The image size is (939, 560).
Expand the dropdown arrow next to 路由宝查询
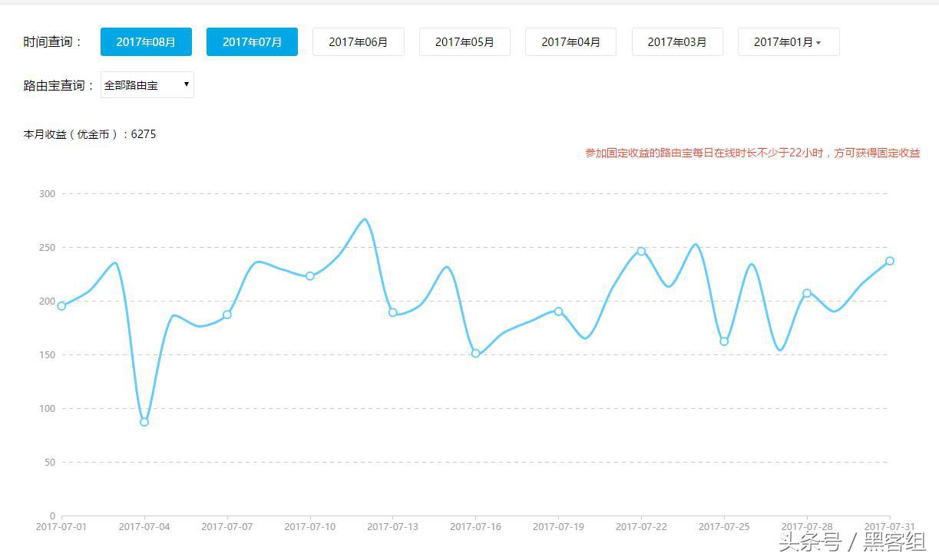click(x=185, y=84)
